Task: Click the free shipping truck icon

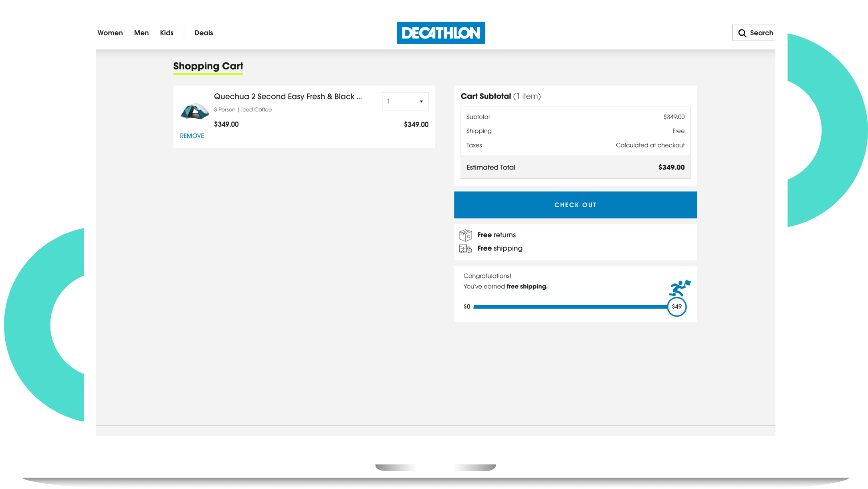Action: (465, 249)
